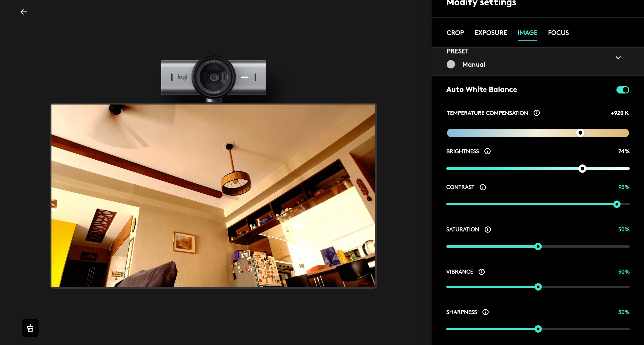Screen dimensions: 644x345
Task: Click the webcam live preview image
Action: 213,195
